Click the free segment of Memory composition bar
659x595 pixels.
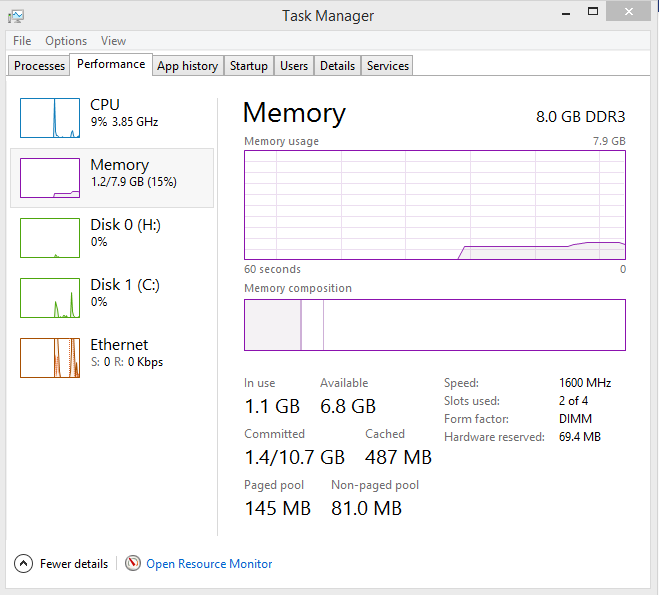click(x=474, y=325)
